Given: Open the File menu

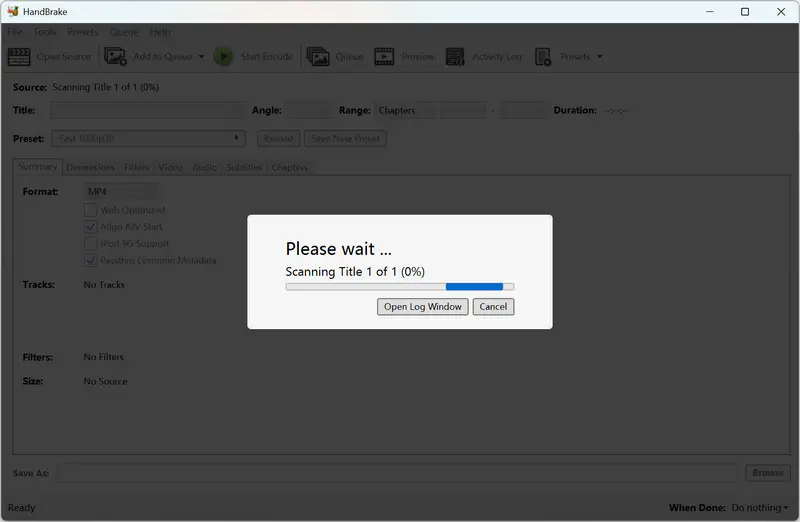Looking at the screenshot, I should coord(15,32).
